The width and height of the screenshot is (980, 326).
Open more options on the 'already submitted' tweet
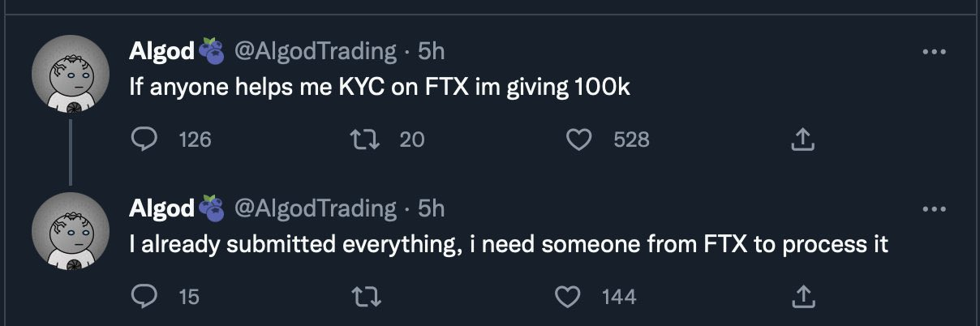click(935, 209)
